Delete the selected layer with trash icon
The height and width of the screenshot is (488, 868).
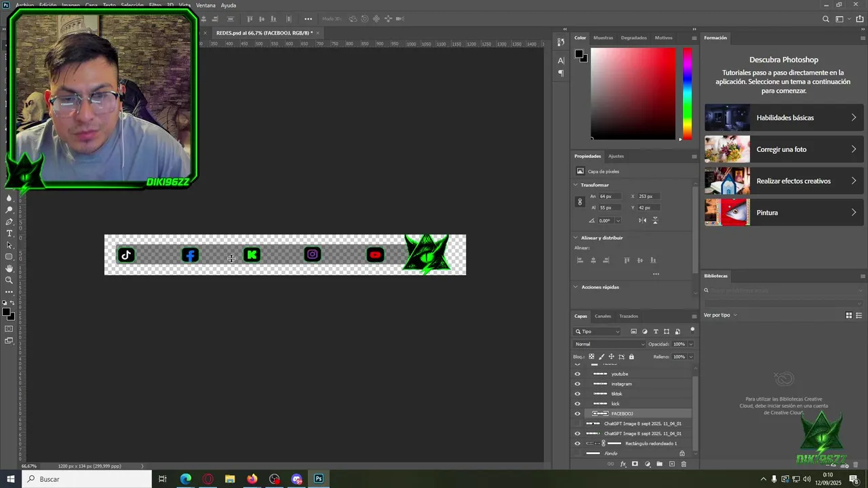coord(684,464)
